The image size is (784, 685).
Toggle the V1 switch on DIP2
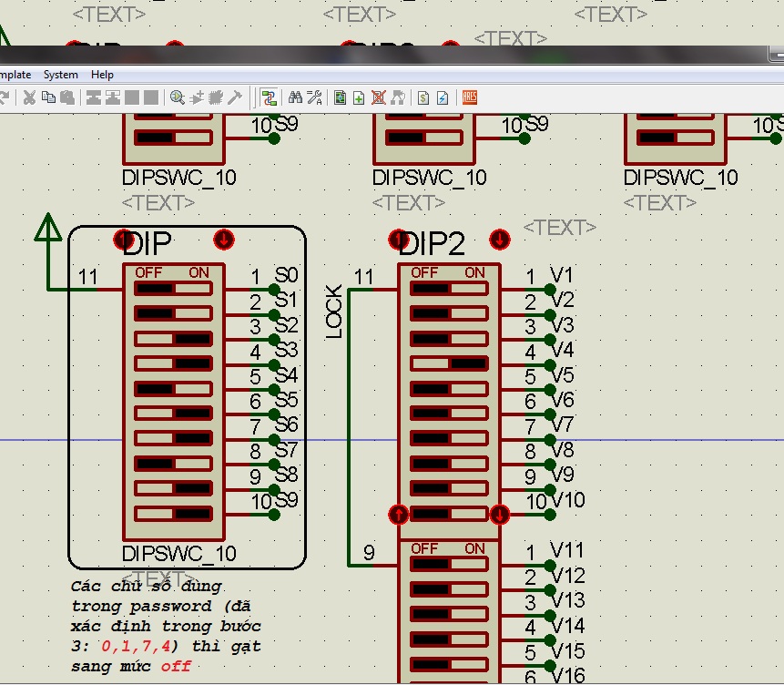(449, 289)
